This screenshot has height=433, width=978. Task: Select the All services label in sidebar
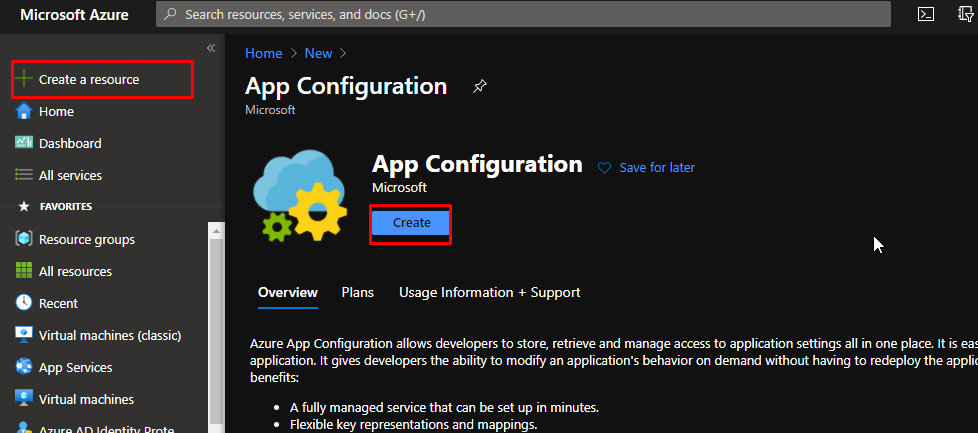pos(70,175)
